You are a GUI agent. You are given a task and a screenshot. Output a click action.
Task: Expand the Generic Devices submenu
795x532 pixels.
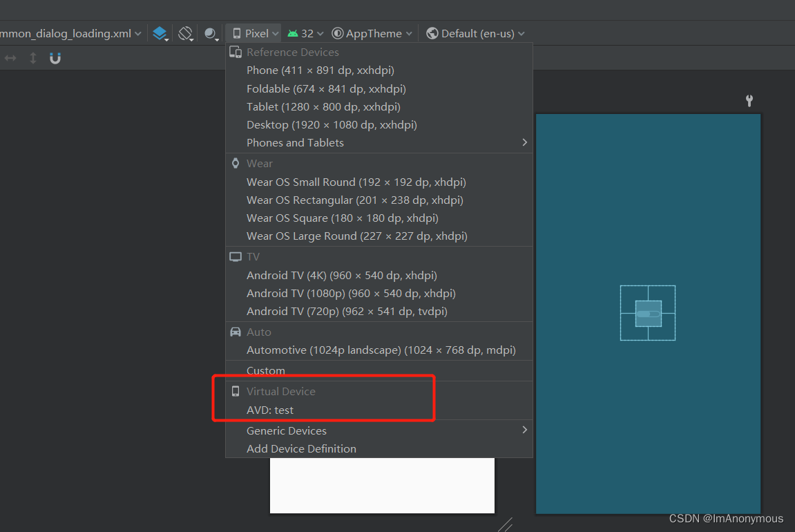pyautogui.click(x=286, y=430)
